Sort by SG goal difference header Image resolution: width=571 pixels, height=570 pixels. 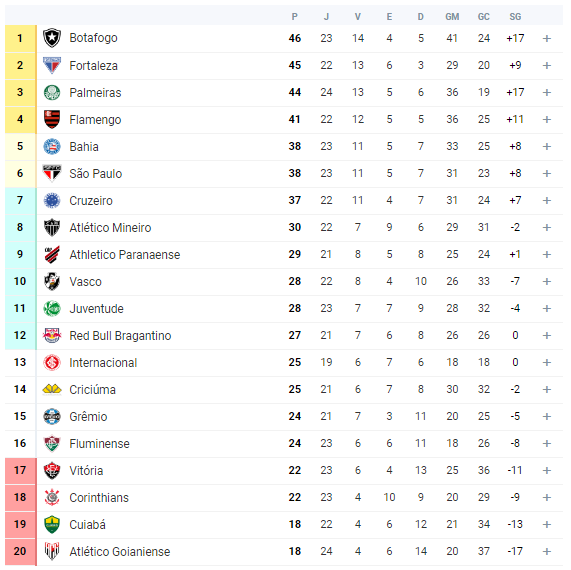click(515, 17)
